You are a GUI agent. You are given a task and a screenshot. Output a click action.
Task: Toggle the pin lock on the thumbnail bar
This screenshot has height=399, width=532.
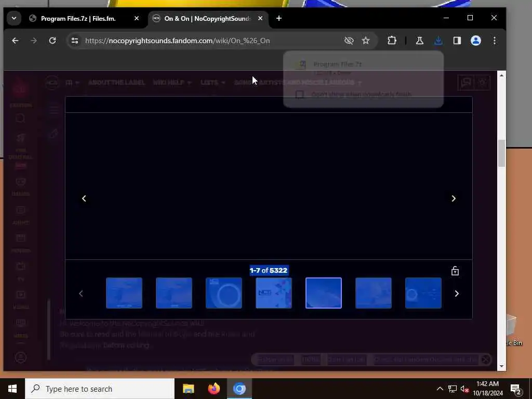pos(455,271)
